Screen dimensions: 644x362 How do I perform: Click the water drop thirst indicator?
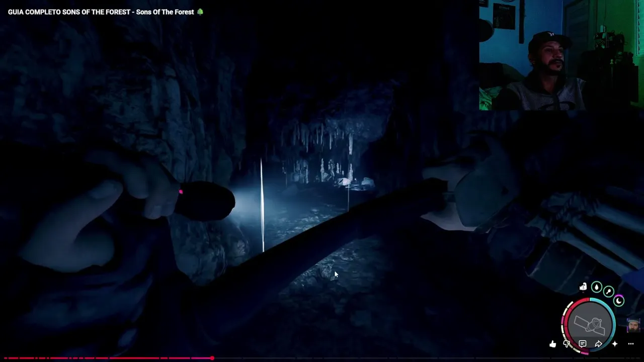click(x=596, y=287)
